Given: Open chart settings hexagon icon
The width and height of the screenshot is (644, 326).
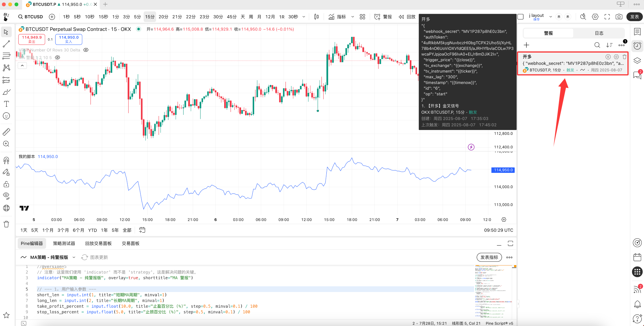Looking at the screenshot, I should (x=595, y=17).
